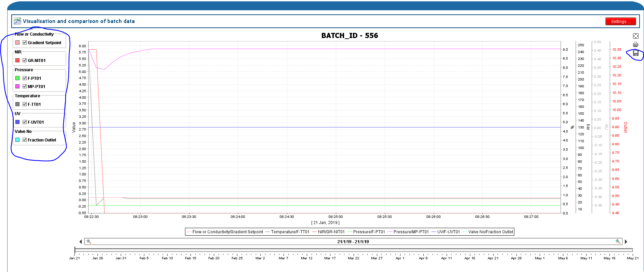Viewport: 644px width, 272px height.
Task: Hide the Fraction Outlet series
Action: point(25,140)
